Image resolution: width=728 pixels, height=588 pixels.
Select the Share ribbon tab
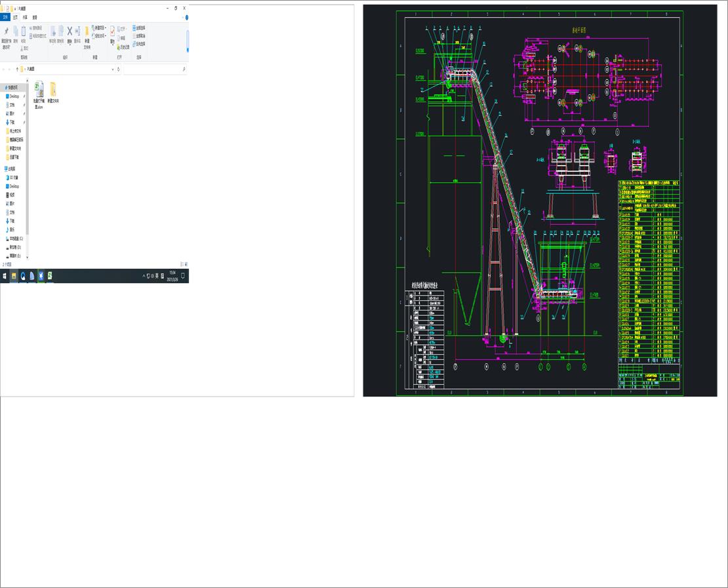[x=25, y=17]
